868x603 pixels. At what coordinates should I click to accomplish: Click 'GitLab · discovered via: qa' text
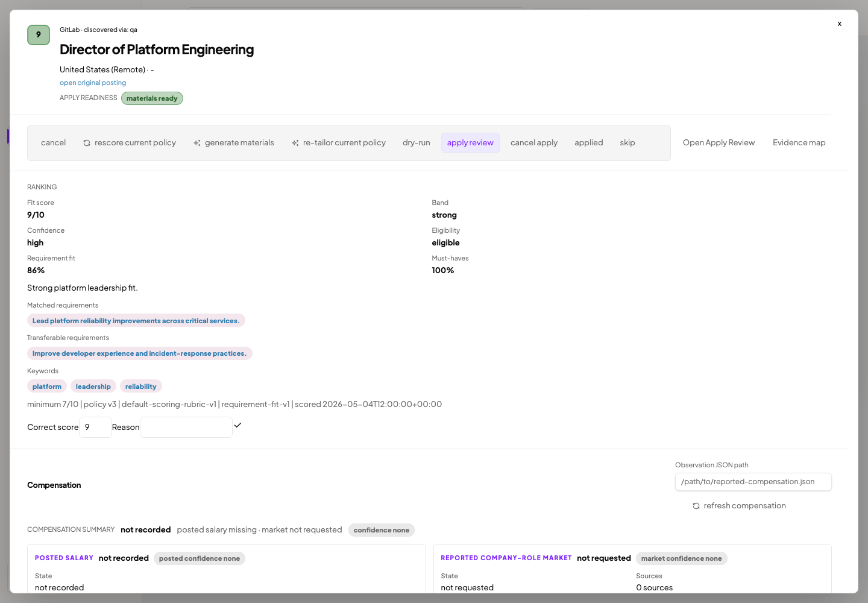(x=98, y=30)
